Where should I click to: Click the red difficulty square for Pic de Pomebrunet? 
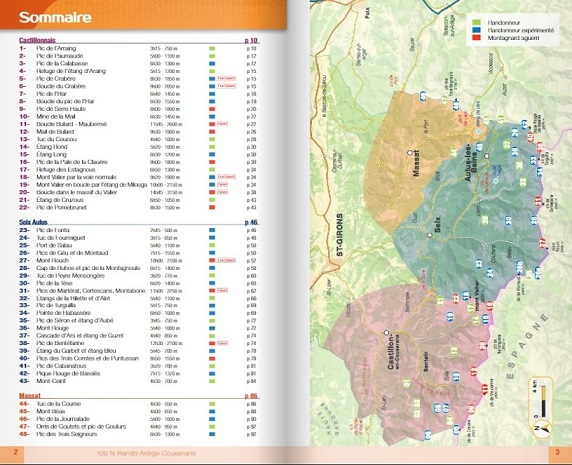[x=212, y=208]
